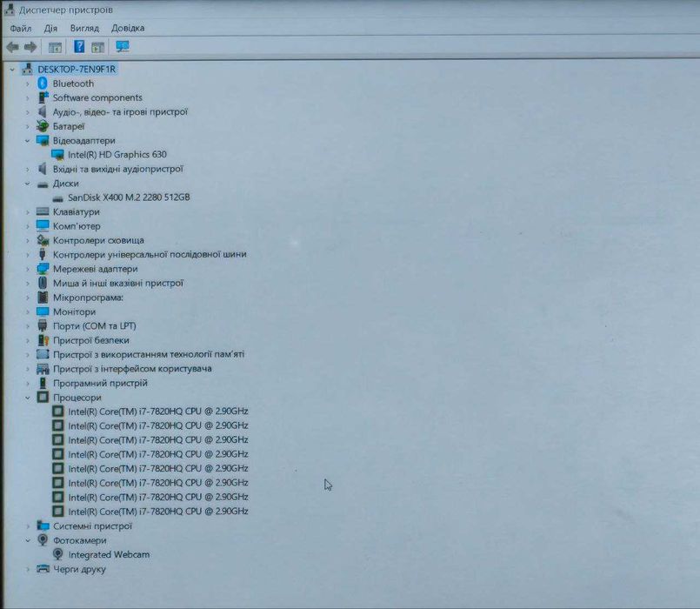Collapse the Фотокамери category arrow
This screenshot has width=700, height=609.
27,540
